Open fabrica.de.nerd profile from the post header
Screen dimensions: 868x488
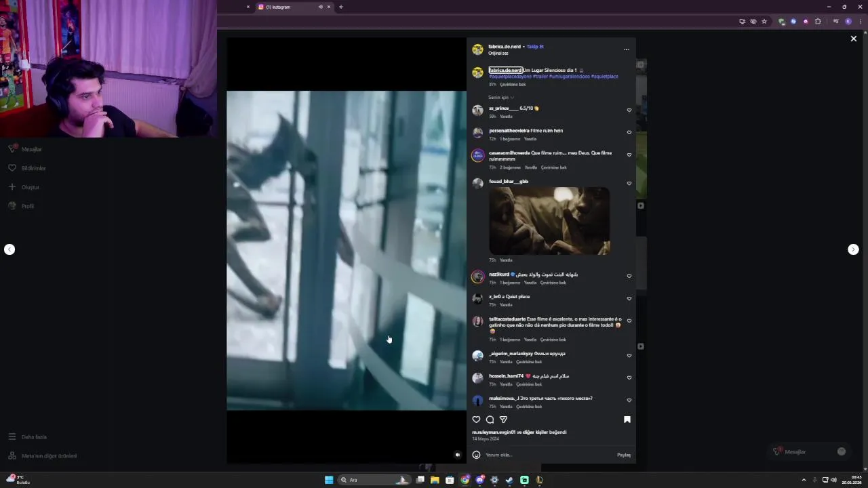[505, 47]
